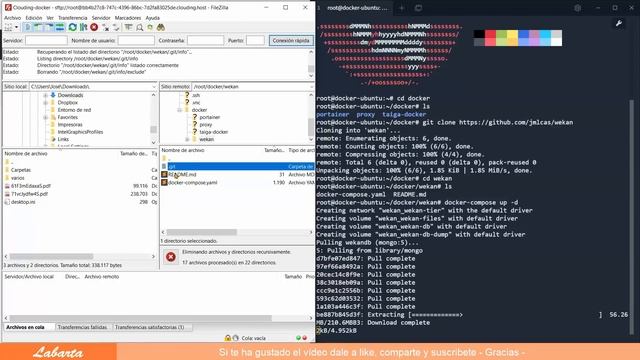The height and width of the screenshot is (360, 640).
Task: Select the .git folder in remote list
Action: [238, 166]
